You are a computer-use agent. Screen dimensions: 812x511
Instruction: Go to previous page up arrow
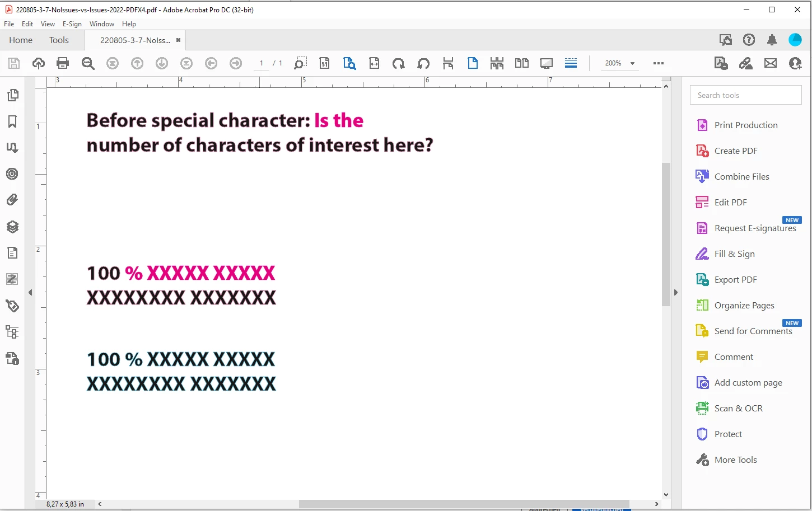click(x=137, y=63)
